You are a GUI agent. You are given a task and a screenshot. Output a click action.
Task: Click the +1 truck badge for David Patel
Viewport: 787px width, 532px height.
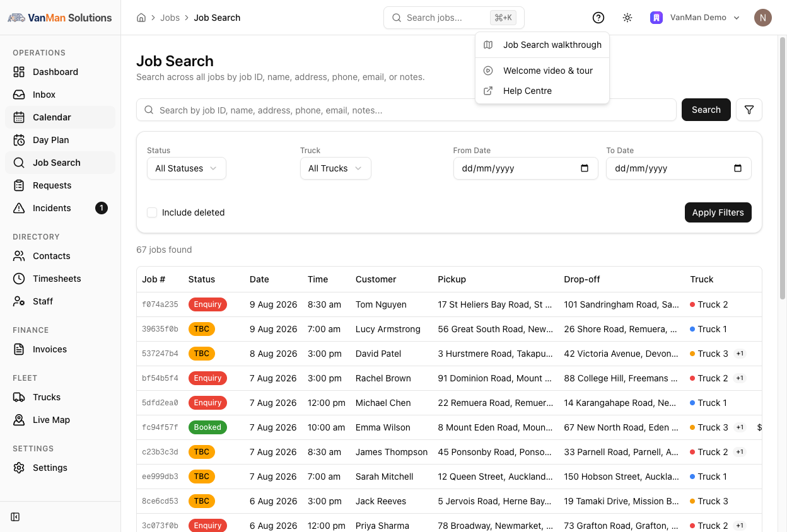pyautogui.click(x=740, y=354)
